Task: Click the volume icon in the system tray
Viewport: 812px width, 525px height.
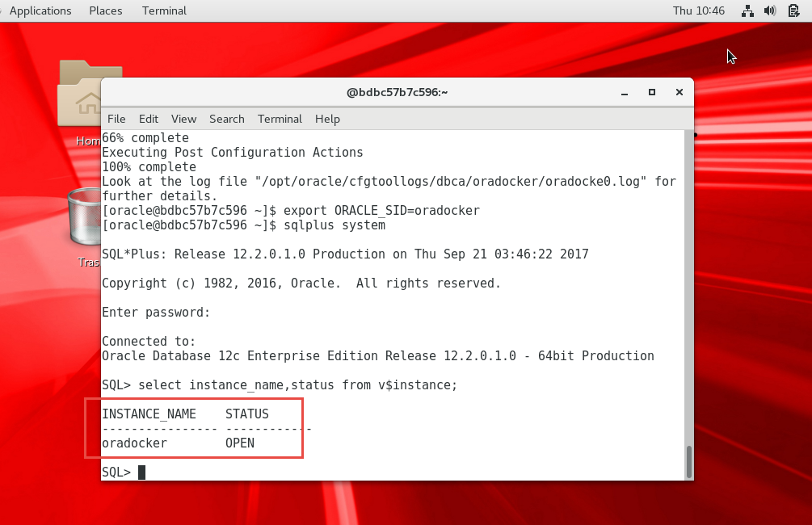Action: [770, 10]
